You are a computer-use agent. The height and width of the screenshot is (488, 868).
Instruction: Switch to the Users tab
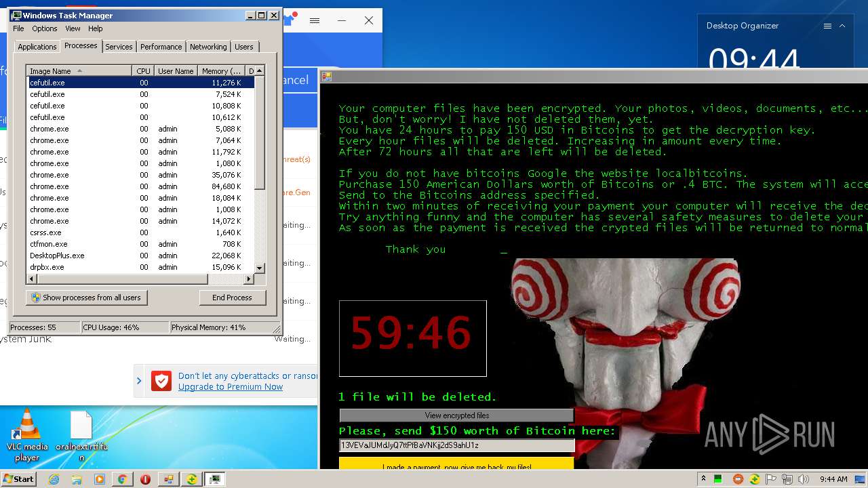pyautogui.click(x=244, y=47)
